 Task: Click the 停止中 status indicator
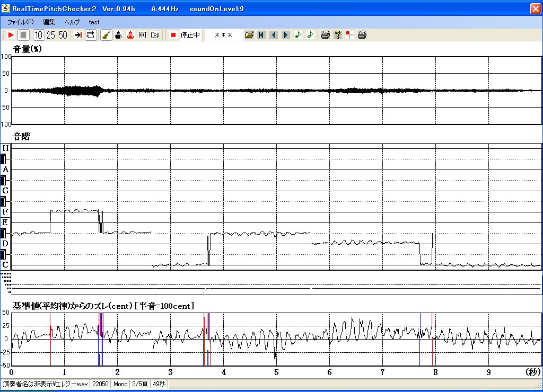pyautogui.click(x=190, y=35)
